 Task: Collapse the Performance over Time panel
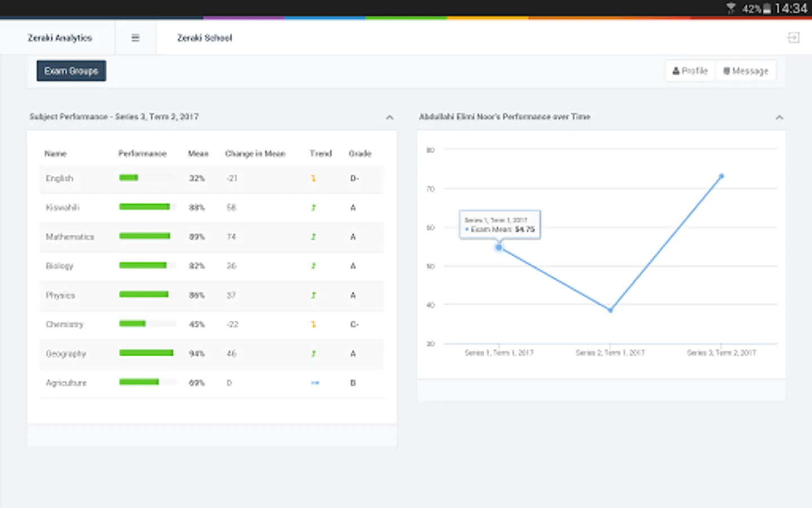tap(779, 117)
